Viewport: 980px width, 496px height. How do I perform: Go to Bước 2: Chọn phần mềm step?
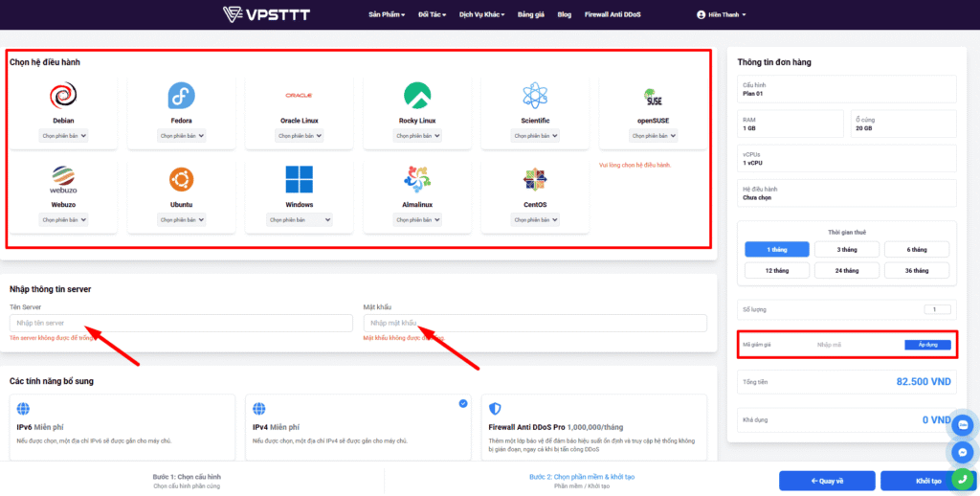581,481
